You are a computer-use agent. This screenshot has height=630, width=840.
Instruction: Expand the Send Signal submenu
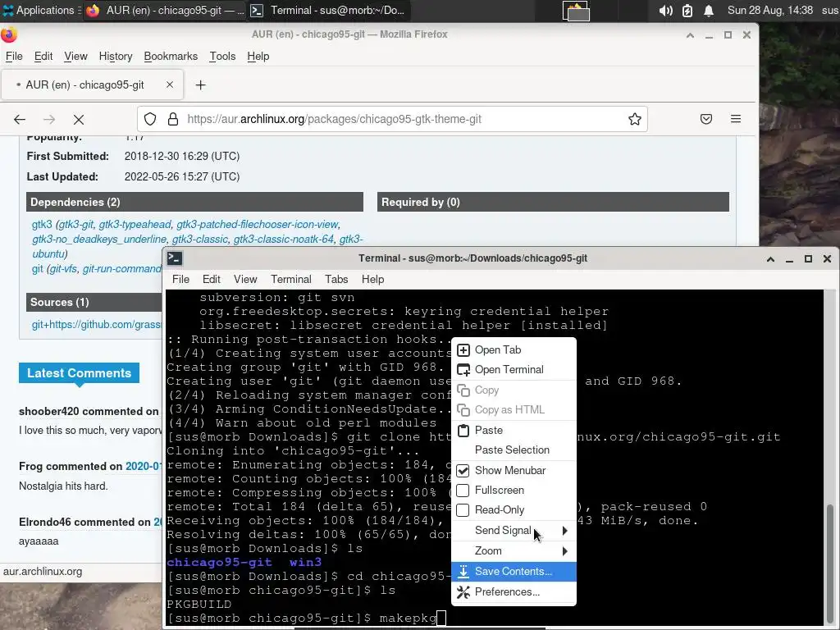click(514, 531)
